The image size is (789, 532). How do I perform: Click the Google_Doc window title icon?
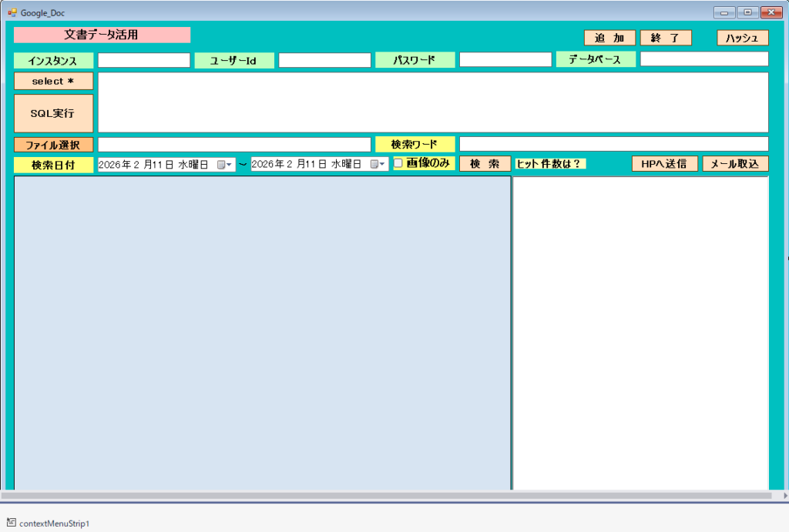pyautogui.click(x=12, y=12)
